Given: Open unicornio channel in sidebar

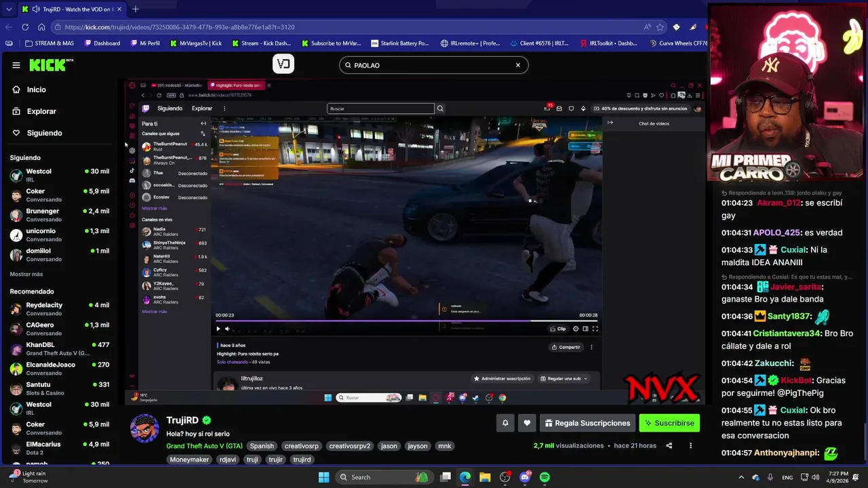Looking at the screenshot, I should [60, 235].
